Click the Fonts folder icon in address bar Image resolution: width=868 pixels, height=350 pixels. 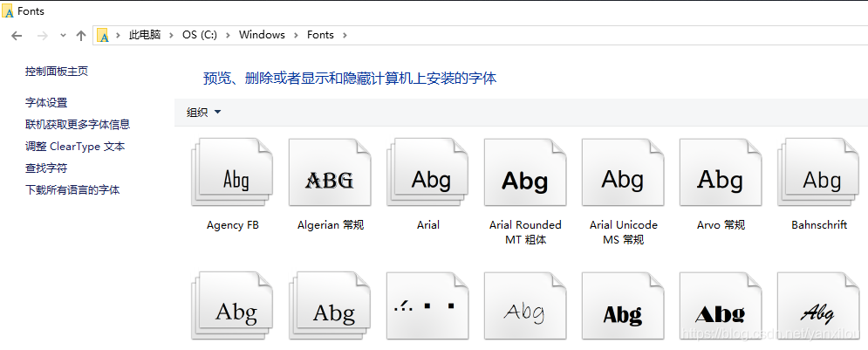pyautogui.click(x=103, y=35)
